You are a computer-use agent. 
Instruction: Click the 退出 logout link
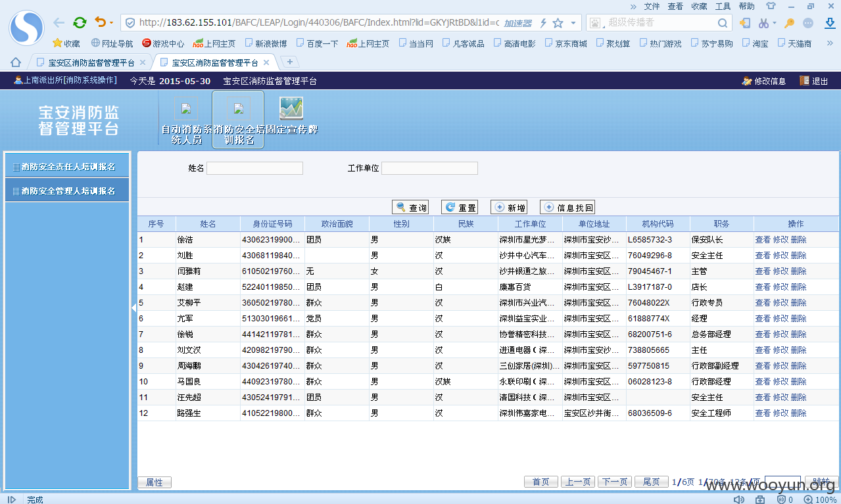point(814,81)
